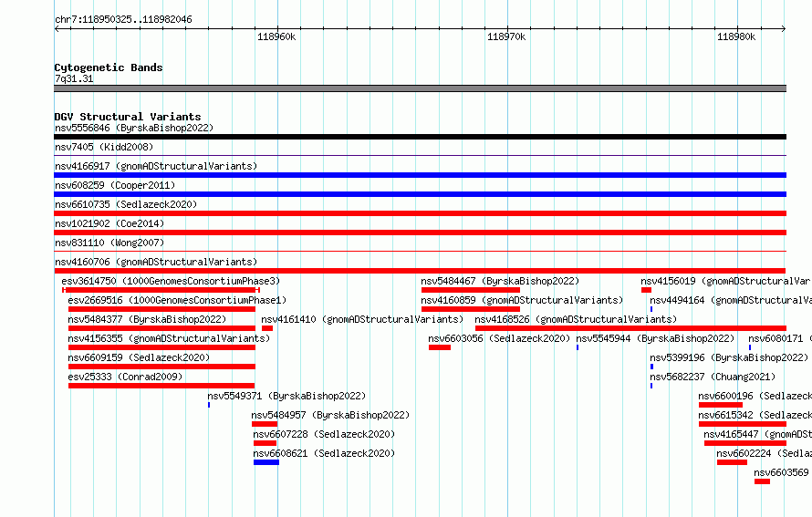This screenshot has height=517, width=812.
Task: Select the red bar under nsv5484957
Action: 265,424
